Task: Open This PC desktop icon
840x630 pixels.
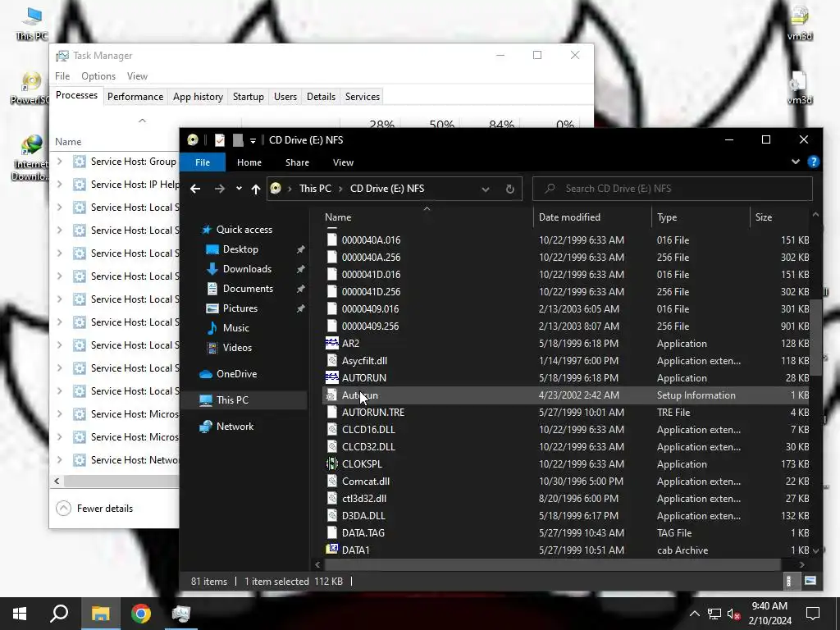Action: click(32, 24)
